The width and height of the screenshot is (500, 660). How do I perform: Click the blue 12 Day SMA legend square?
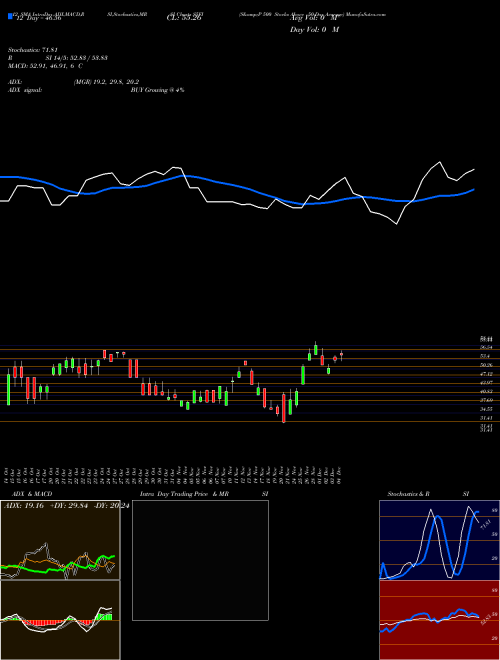[10, 17]
